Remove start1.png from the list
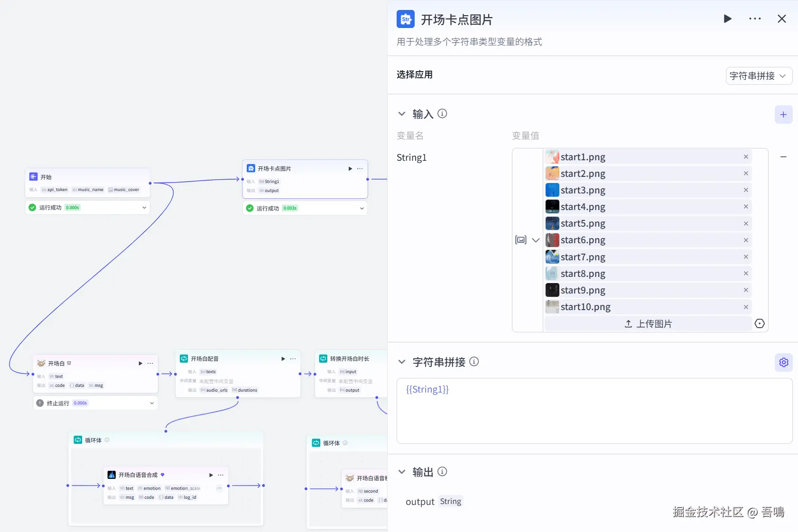Image resolution: width=798 pixels, height=532 pixels. click(746, 157)
